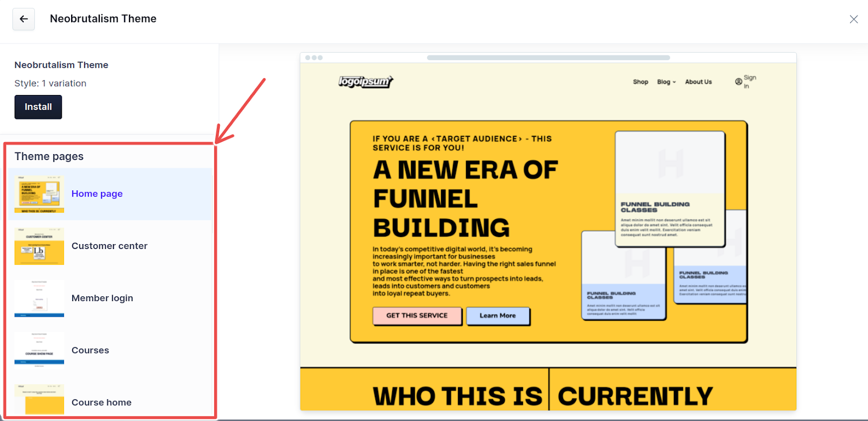
Task: Click the GET THIS SERVICE button
Action: point(417,316)
